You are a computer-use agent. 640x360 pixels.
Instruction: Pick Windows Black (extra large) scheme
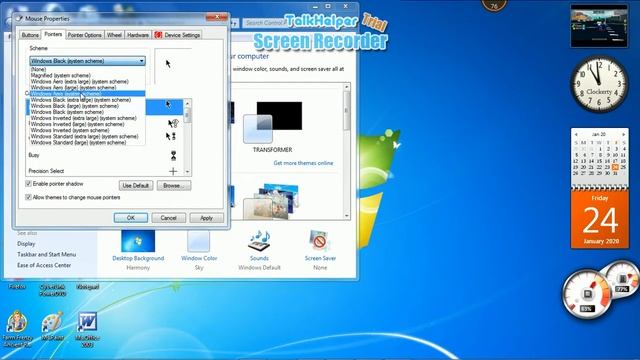87,100
